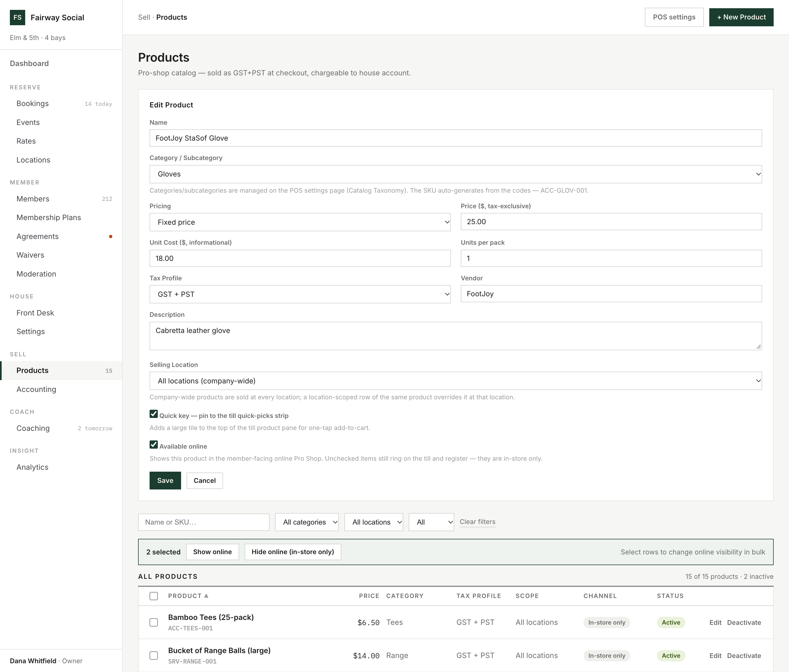Select the Bucket of Range Balls row checkbox
Image resolution: width=789 pixels, height=672 pixels.
[x=154, y=656]
